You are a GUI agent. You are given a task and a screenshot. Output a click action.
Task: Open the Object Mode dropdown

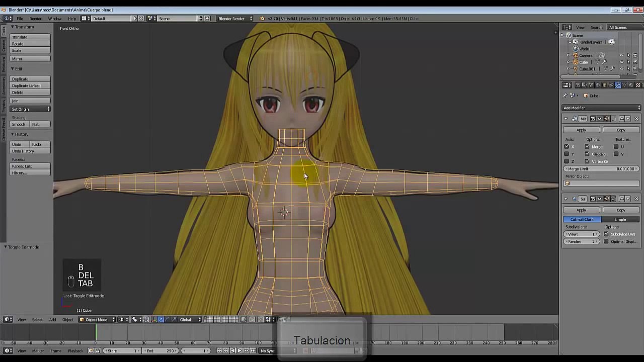(97, 319)
